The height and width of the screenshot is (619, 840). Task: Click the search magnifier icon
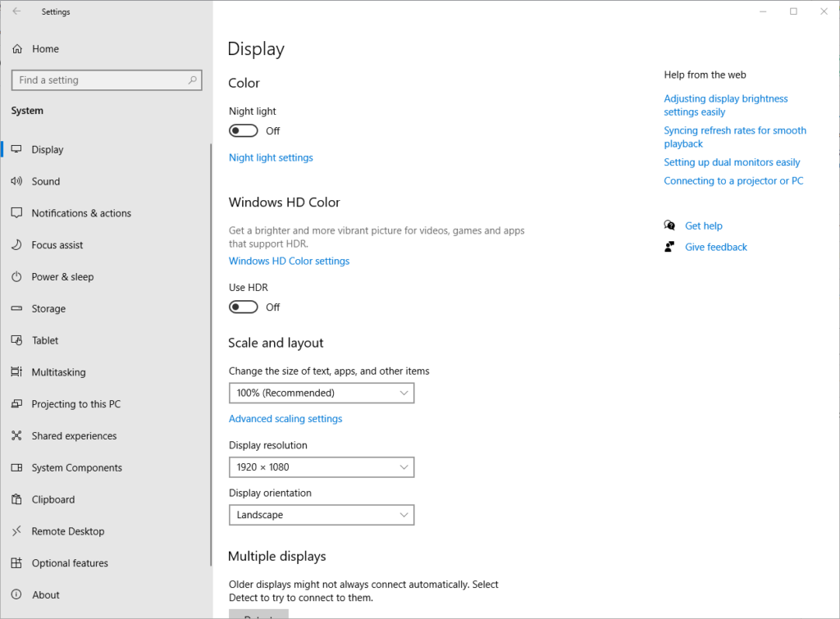coord(192,80)
